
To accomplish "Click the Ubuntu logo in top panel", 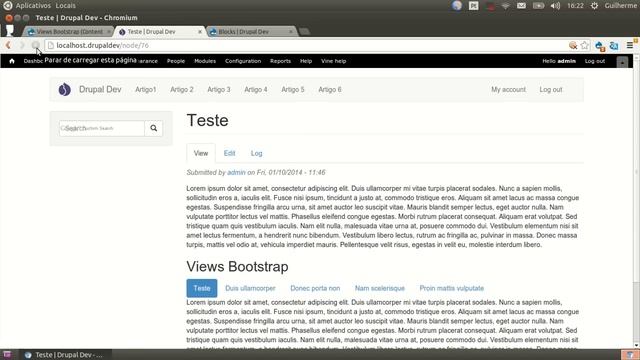I will coord(7,6).
